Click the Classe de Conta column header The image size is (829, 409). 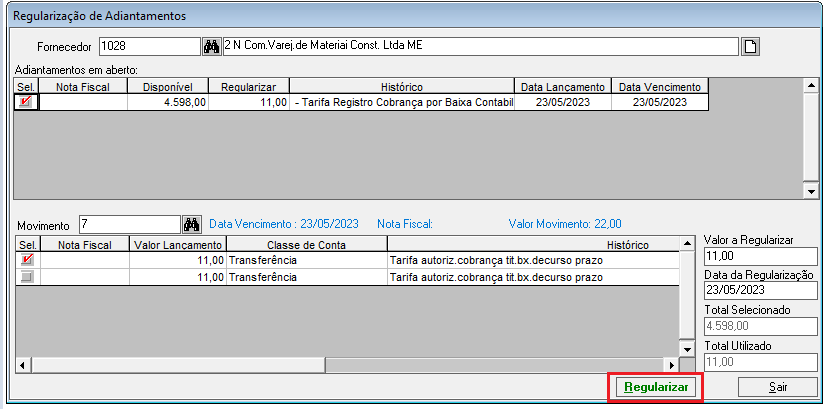[307, 245]
